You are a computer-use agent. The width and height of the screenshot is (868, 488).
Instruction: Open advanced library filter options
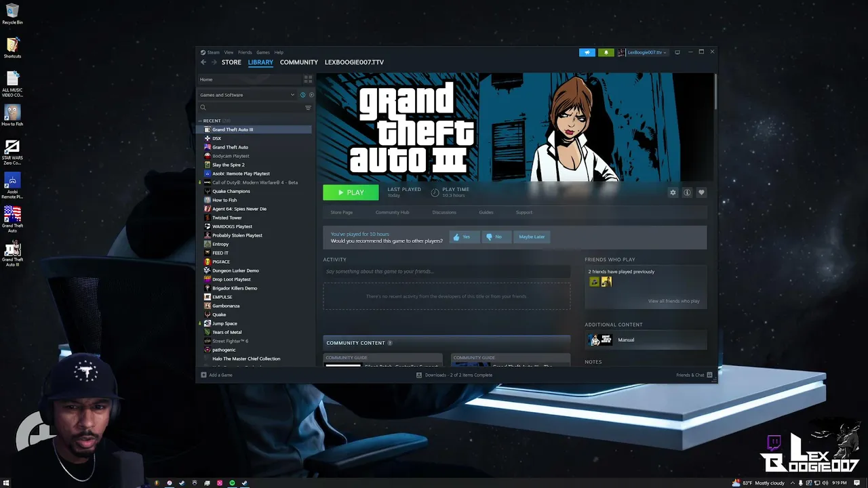[308, 108]
